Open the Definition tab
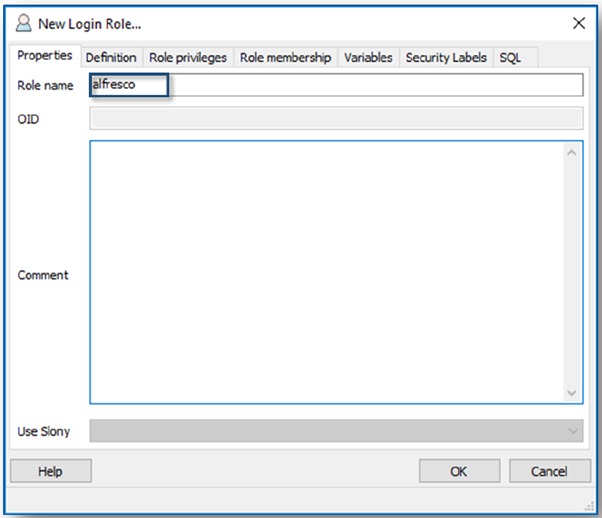This screenshot has height=518, width=602. tap(111, 58)
